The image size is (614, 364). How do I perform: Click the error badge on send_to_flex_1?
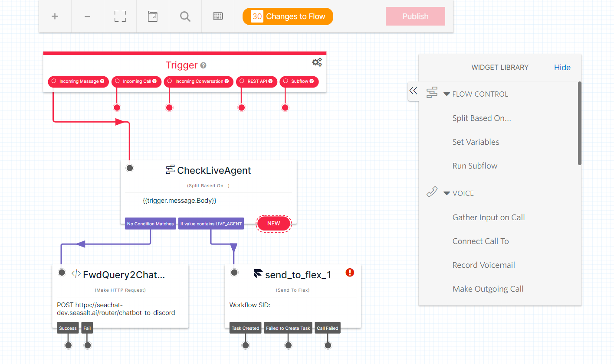pyautogui.click(x=350, y=273)
